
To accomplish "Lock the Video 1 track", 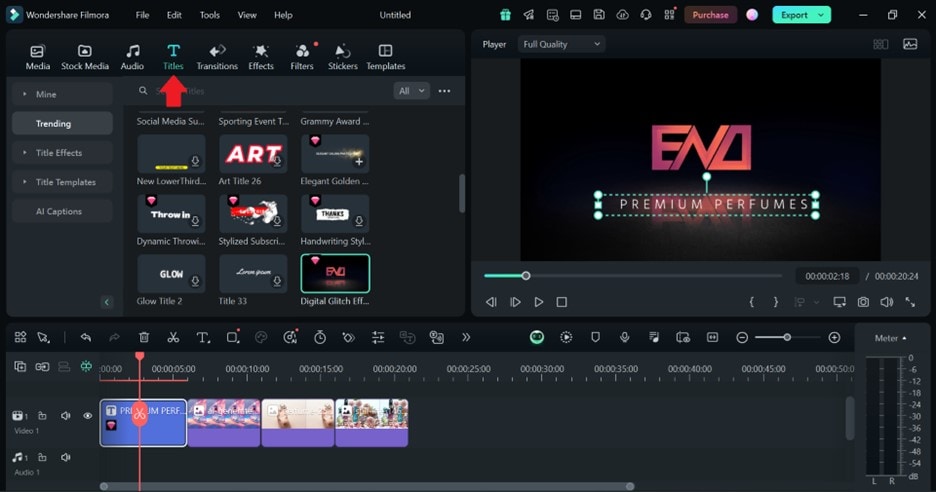I will click(42, 416).
